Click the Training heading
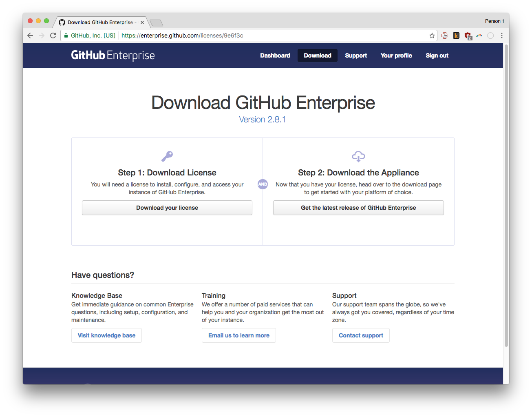This screenshot has height=417, width=532. coord(214,295)
